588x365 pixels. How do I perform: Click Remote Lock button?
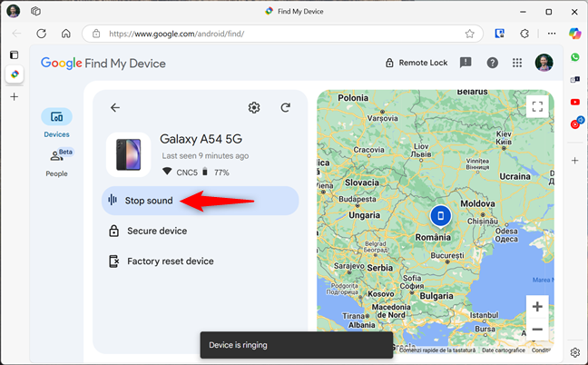(x=416, y=63)
